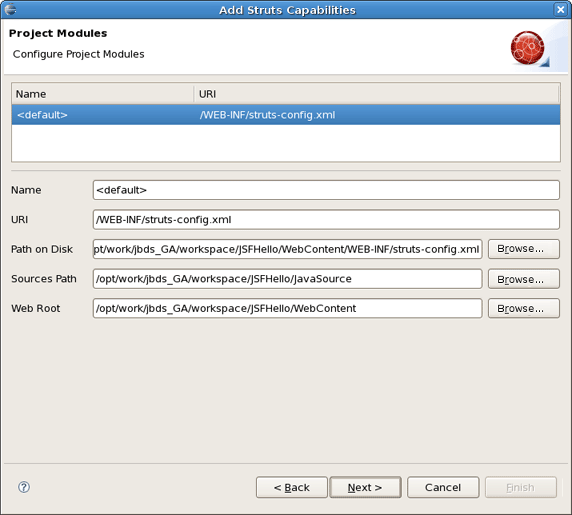Click the Path on Disk label
The image size is (572, 515).
point(42,249)
